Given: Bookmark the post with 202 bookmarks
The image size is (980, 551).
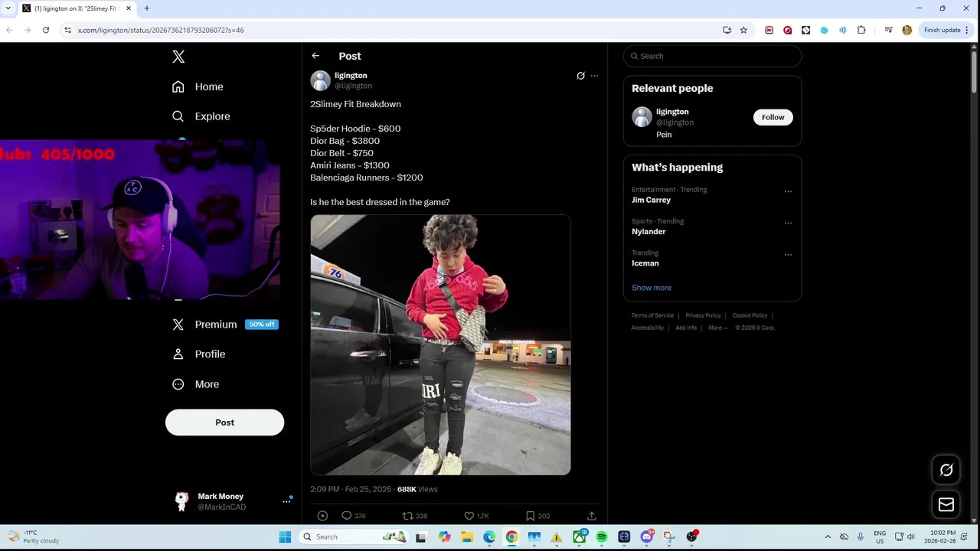Looking at the screenshot, I should coord(537,516).
